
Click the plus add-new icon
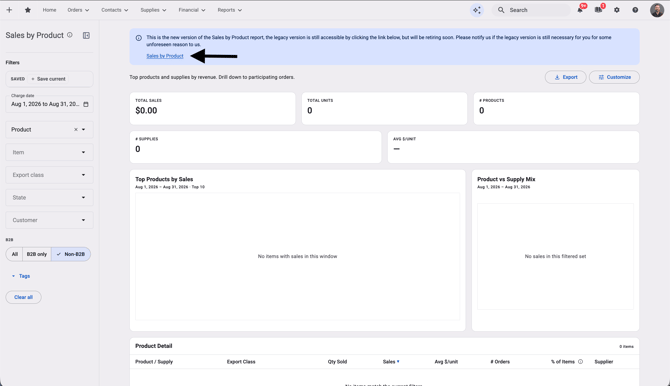pyautogui.click(x=9, y=10)
